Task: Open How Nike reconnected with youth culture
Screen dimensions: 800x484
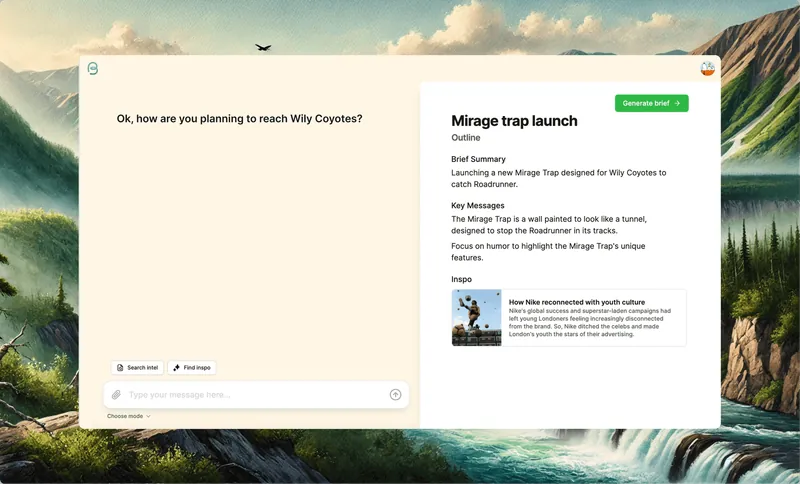Action: click(x=577, y=302)
